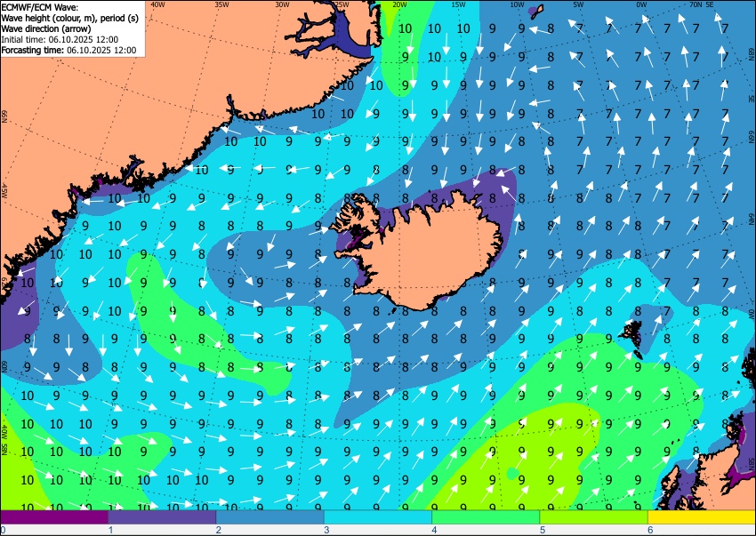756x536 pixels.
Task: Choose the cyan 3–4 m legend segment
Action: pos(378,517)
